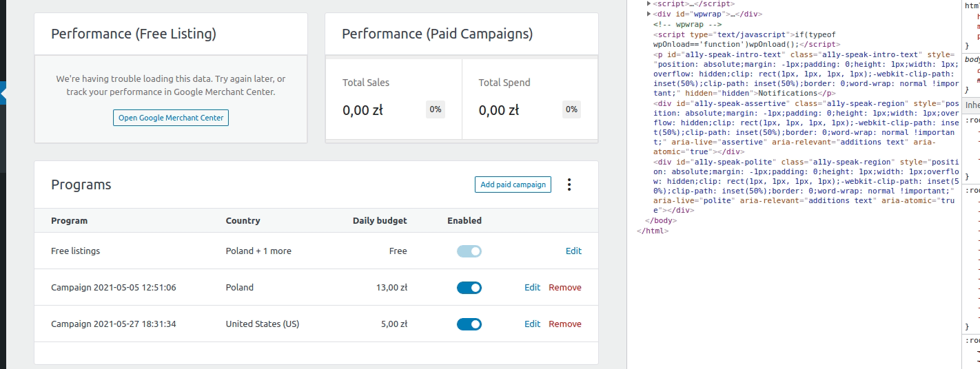
Task: Remove the Campaign 2021-05-05 program
Action: coord(565,288)
